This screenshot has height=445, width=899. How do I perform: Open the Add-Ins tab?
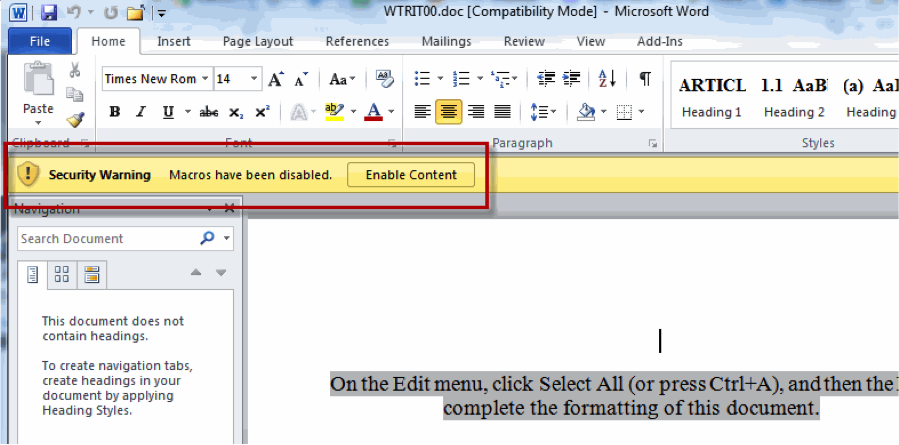click(x=660, y=41)
